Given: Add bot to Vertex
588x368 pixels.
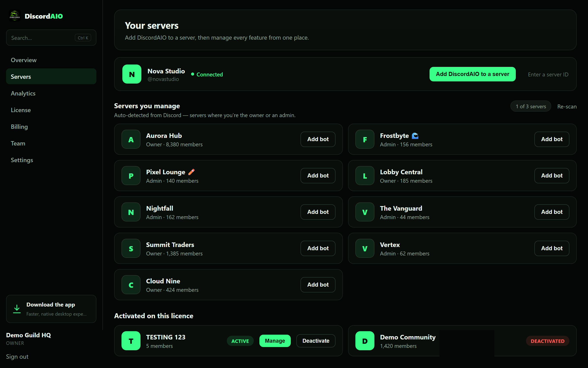Looking at the screenshot, I should click(551, 248).
